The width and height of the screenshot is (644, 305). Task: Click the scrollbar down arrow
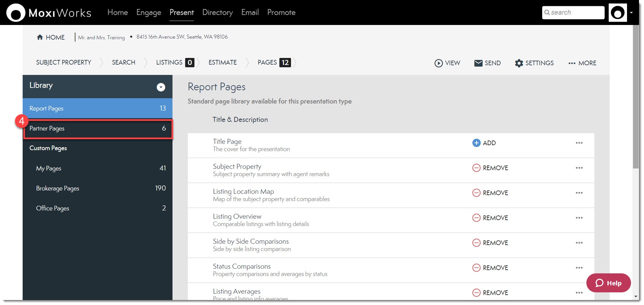636,297
